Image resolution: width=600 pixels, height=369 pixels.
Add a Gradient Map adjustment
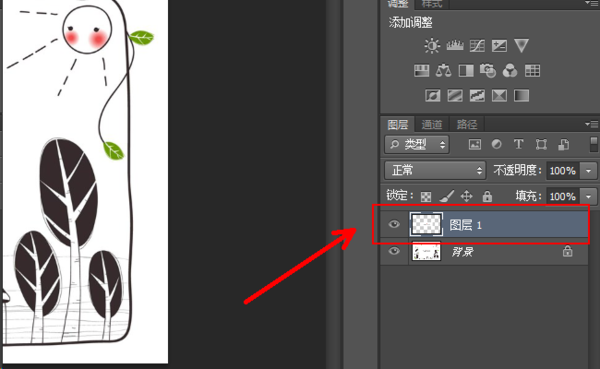(521, 96)
